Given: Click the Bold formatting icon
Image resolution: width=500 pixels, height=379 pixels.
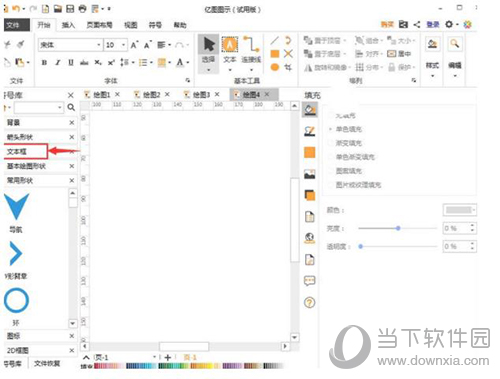Looking at the screenshot, I should [x=44, y=62].
